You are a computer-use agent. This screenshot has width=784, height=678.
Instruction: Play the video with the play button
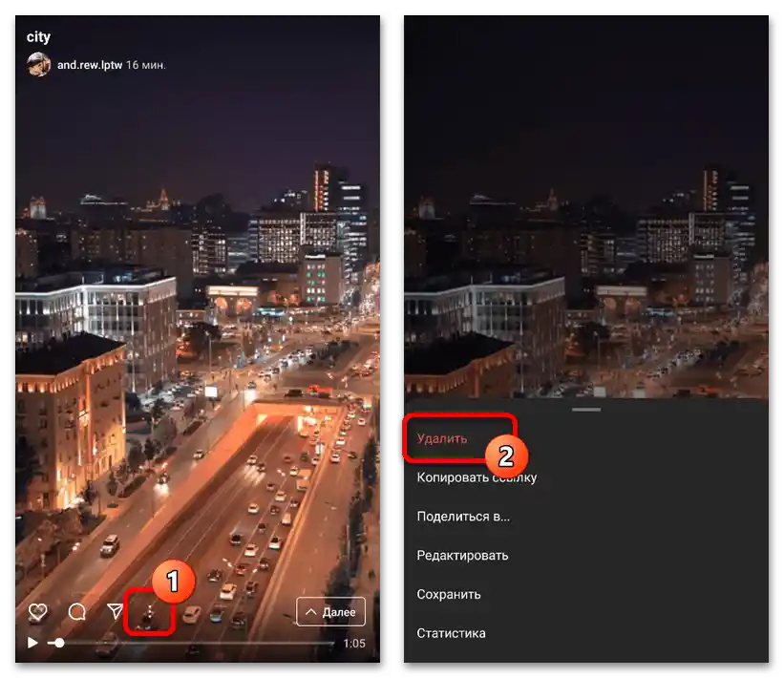[32, 643]
